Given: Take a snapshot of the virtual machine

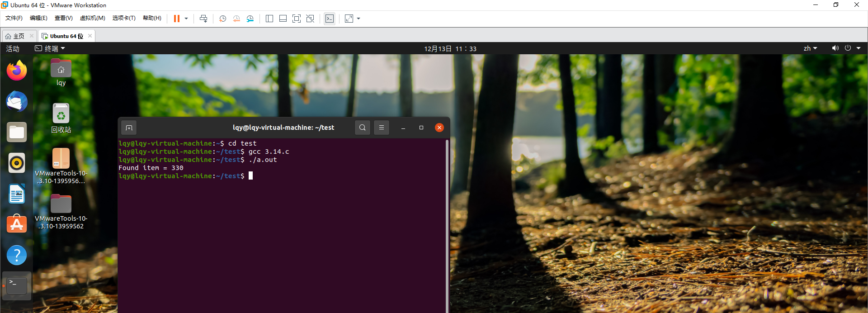Looking at the screenshot, I should point(222,19).
